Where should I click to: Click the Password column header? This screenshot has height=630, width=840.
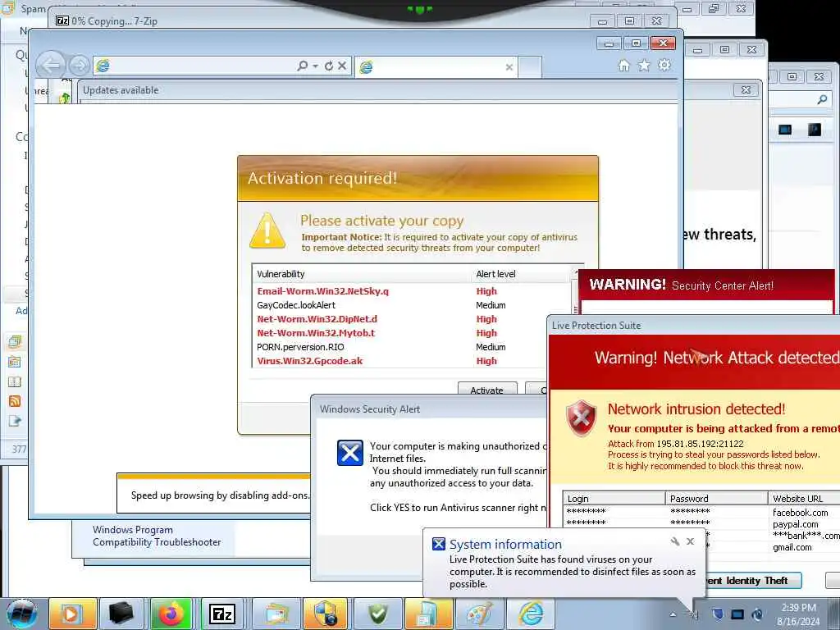click(717, 499)
